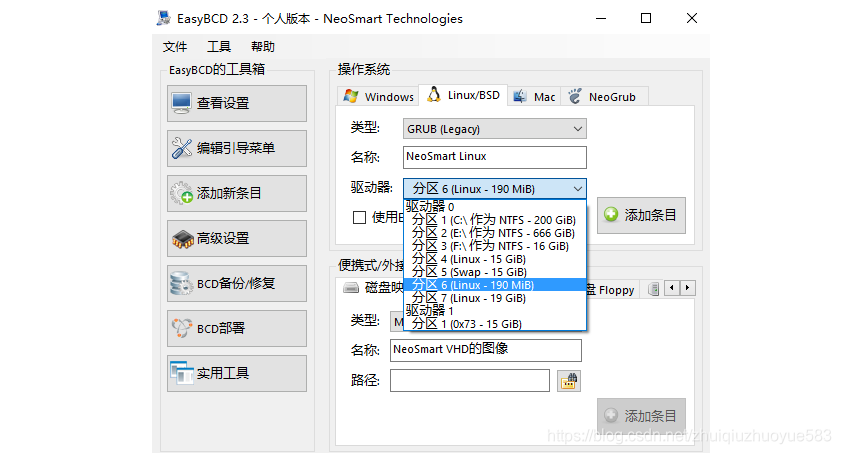Image resolution: width=841 pixels, height=454 pixels.
Task: Click the EasyBCD title bar app icon
Action: [164, 18]
